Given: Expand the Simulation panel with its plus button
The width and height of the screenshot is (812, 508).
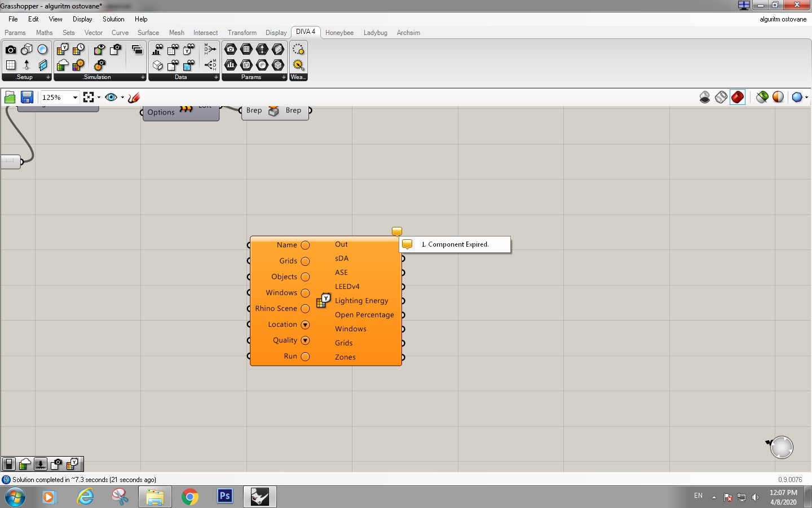Looking at the screenshot, I should tap(143, 77).
